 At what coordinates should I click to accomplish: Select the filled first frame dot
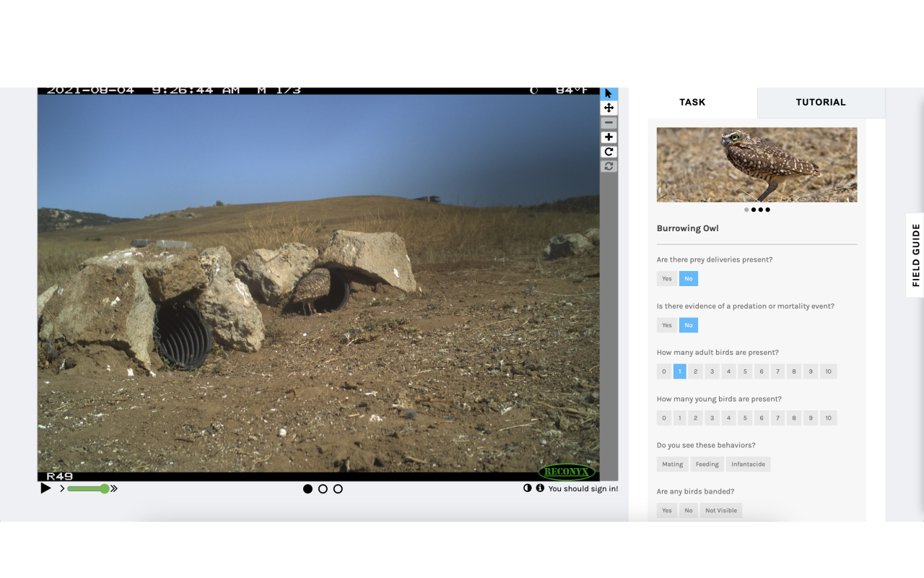pyautogui.click(x=308, y=489)
